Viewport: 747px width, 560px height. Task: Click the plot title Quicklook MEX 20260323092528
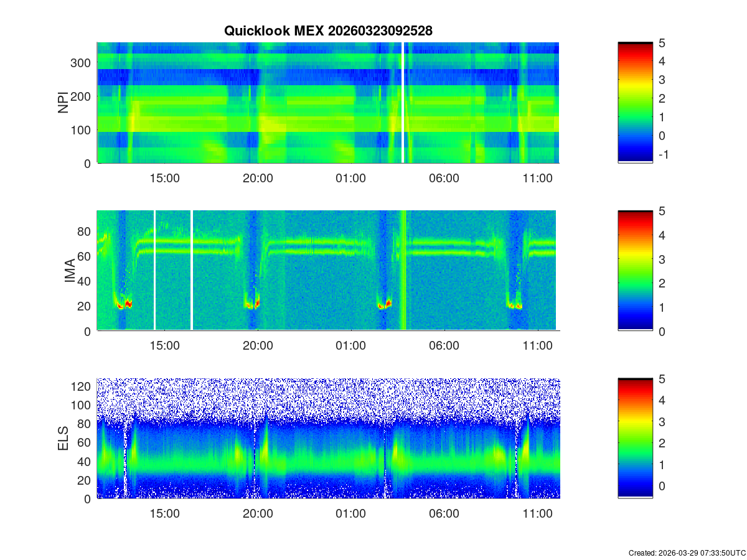328,30
